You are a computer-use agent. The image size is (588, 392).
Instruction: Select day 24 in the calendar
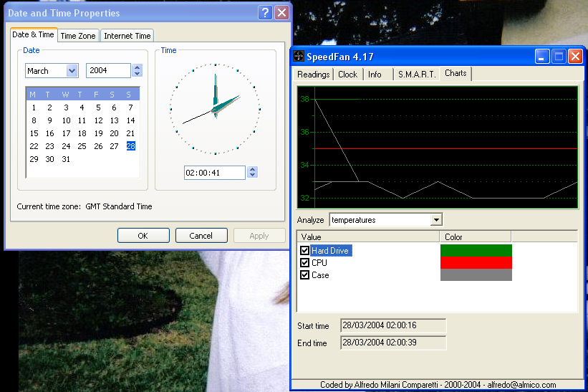point(66,146)
